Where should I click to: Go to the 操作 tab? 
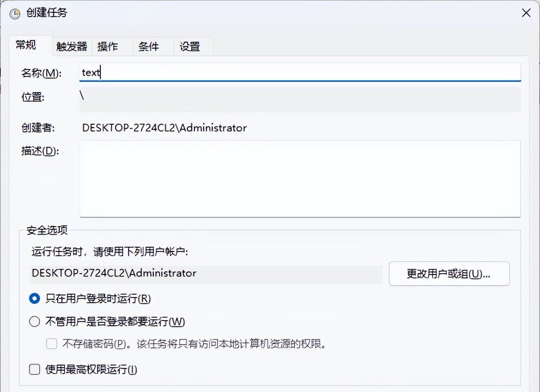(x=108, y=47)
